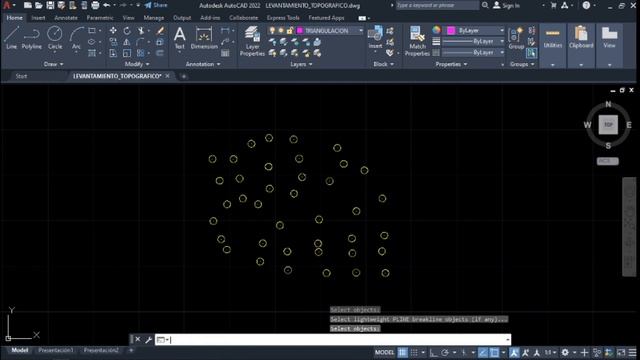This screenshot has width=640, height=360.
Task: Toggle MODEL space button
Action: (384, 352)
